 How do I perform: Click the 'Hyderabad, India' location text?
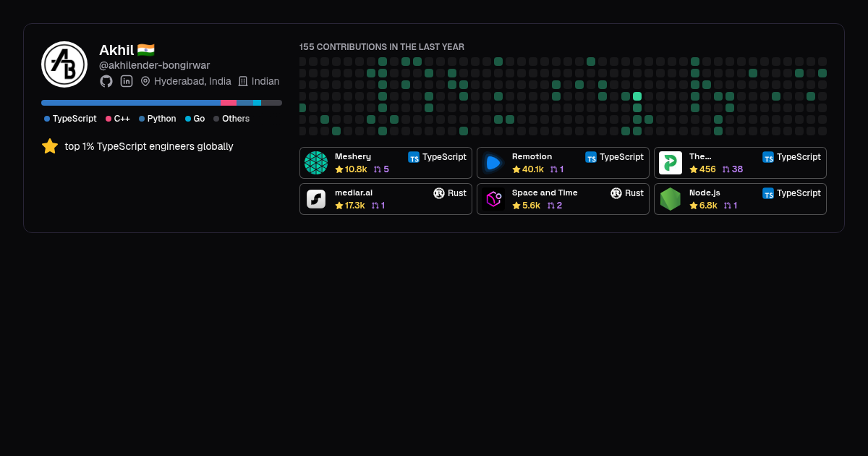(x=192, y=81)
